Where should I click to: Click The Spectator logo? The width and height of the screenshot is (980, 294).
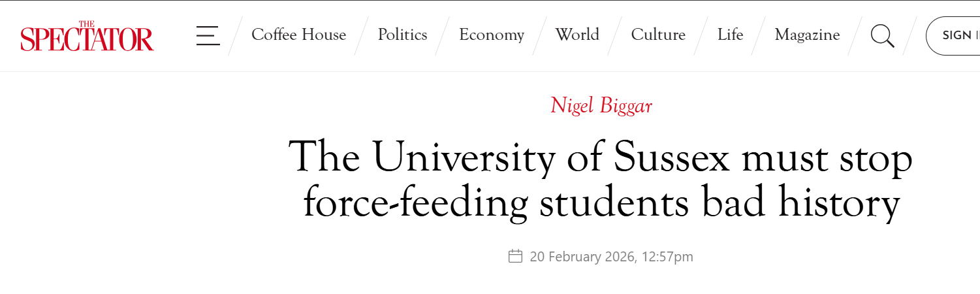(87, 37)
